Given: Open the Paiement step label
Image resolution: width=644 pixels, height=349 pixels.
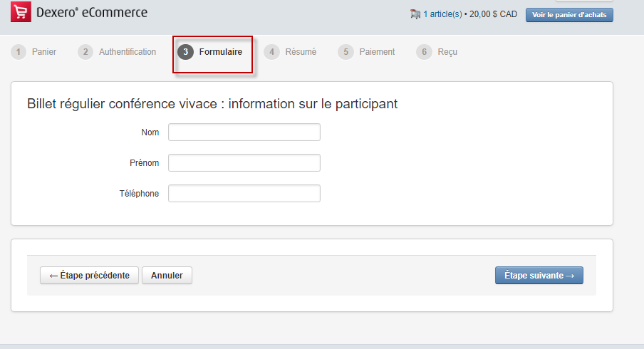Looking at the screenshot, I should [x=377, y=52].
